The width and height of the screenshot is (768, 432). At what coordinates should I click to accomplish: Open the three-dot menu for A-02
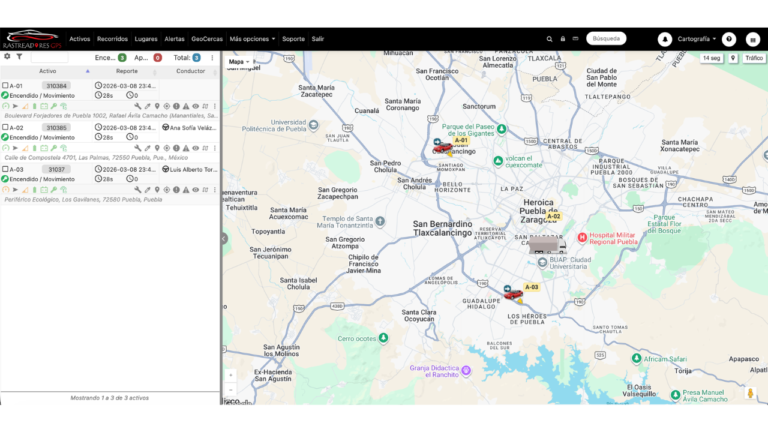pyautogui.click(x=215, y=148)
